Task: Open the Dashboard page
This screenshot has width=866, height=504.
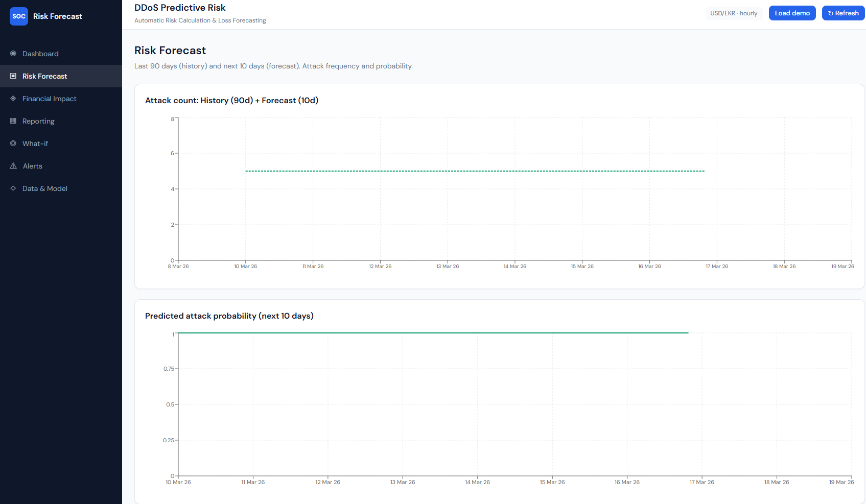Action: point(40,54)
